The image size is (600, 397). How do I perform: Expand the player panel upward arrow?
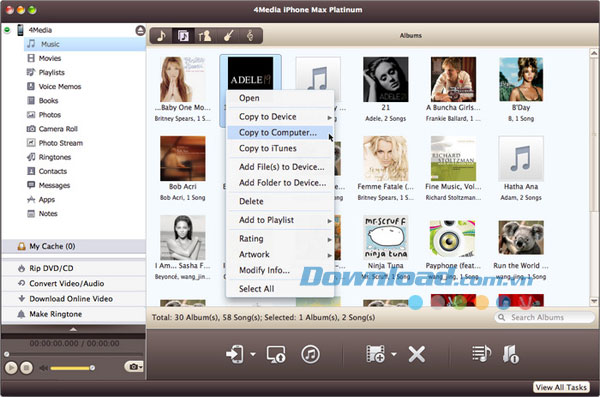pyautogui.click(x=73, y=329)
